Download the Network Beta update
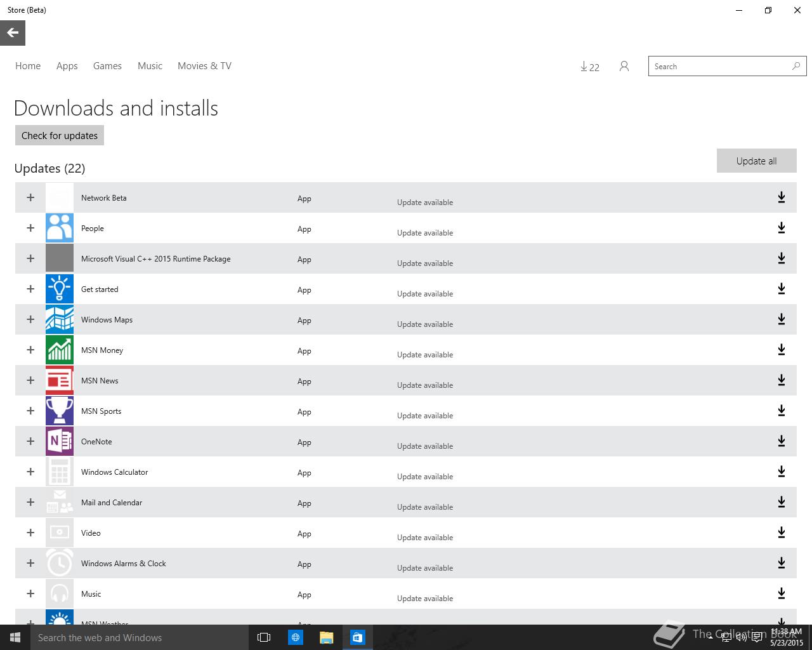This screenshot has width=812, height=650. [x=782, y=197]
